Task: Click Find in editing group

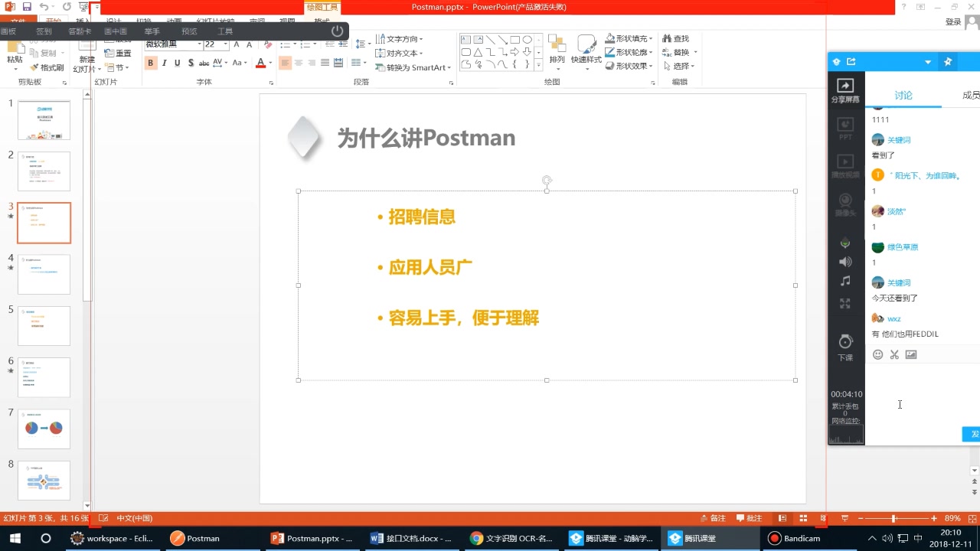Action: [675, 38]
